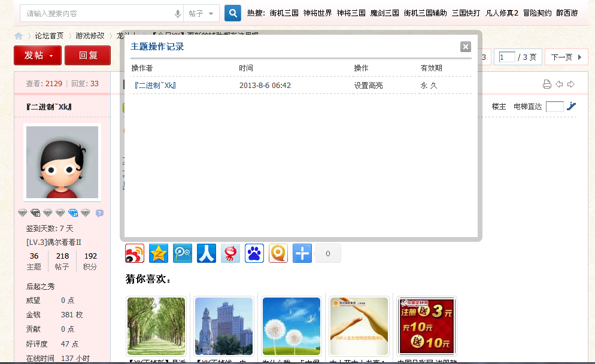
Task: Share to Sina Weibo
Action: [135, 254]
